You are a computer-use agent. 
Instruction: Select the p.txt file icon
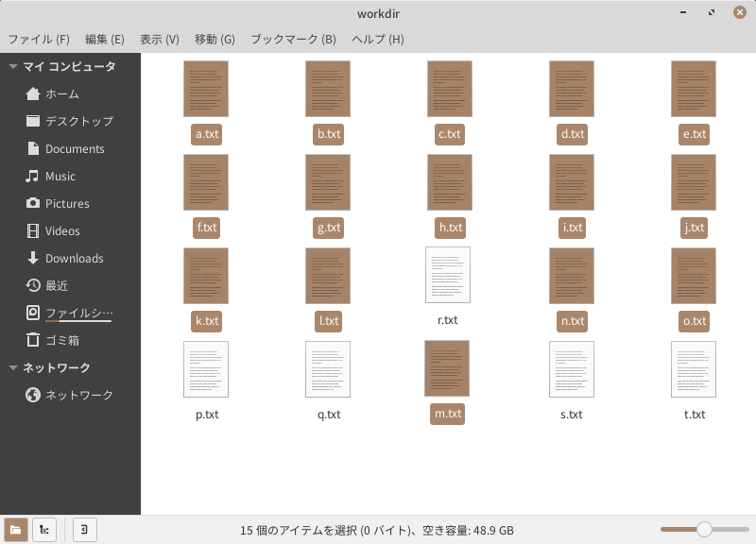[206, 369]
